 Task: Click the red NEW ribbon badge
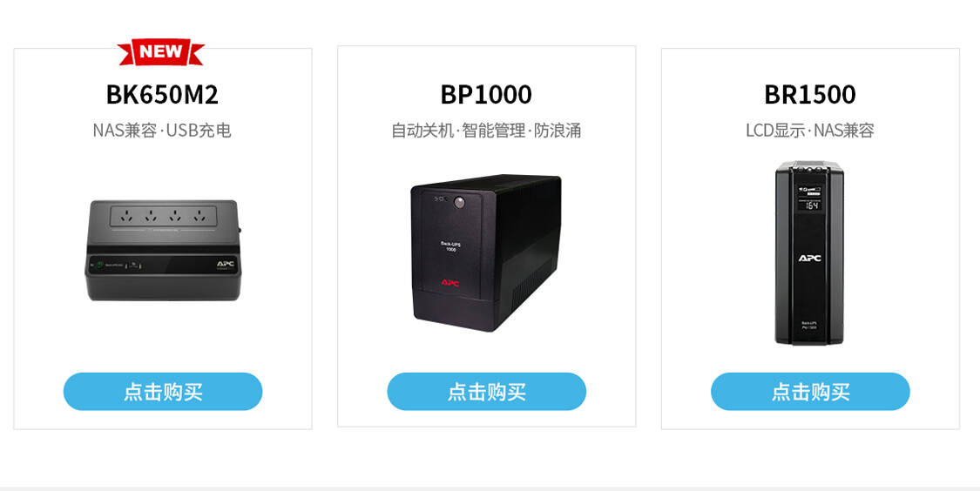[161, 52]
